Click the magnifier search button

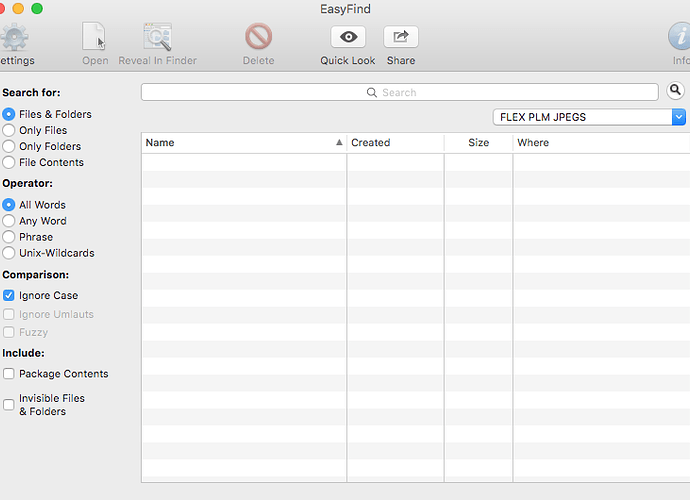[x=675, y=91]
